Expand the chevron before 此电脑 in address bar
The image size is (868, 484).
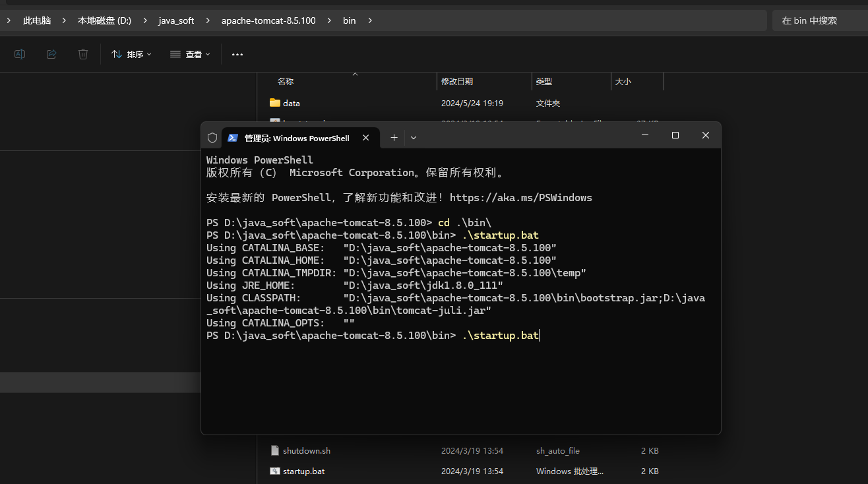pos(9,20)
